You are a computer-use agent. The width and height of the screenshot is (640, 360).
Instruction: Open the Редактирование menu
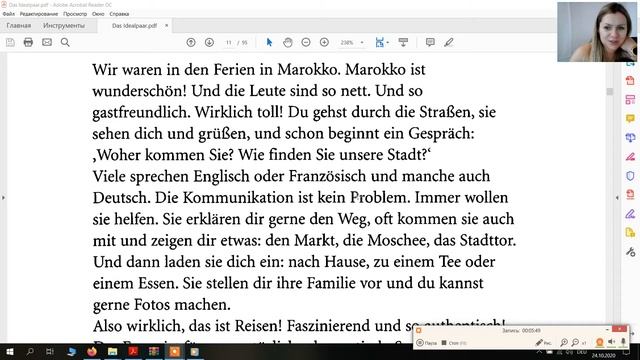click(39, 14)
